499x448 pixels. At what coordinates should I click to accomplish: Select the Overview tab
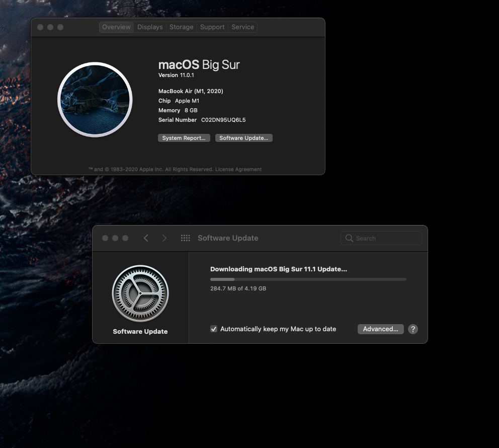pyautogui.click(x=116, y=27)
